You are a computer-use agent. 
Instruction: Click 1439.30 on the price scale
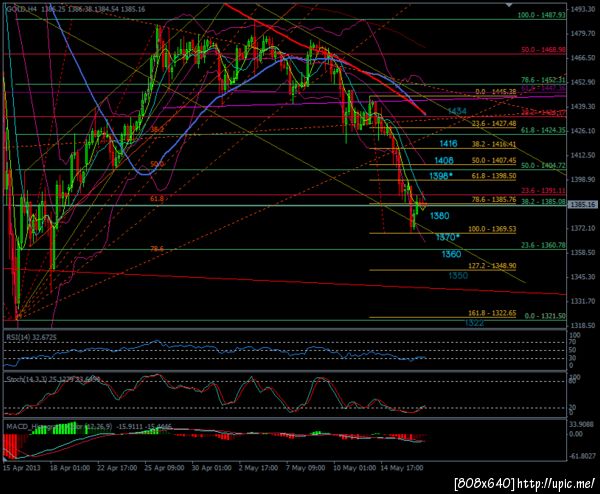pyautogui.click(x=583, y=106)
